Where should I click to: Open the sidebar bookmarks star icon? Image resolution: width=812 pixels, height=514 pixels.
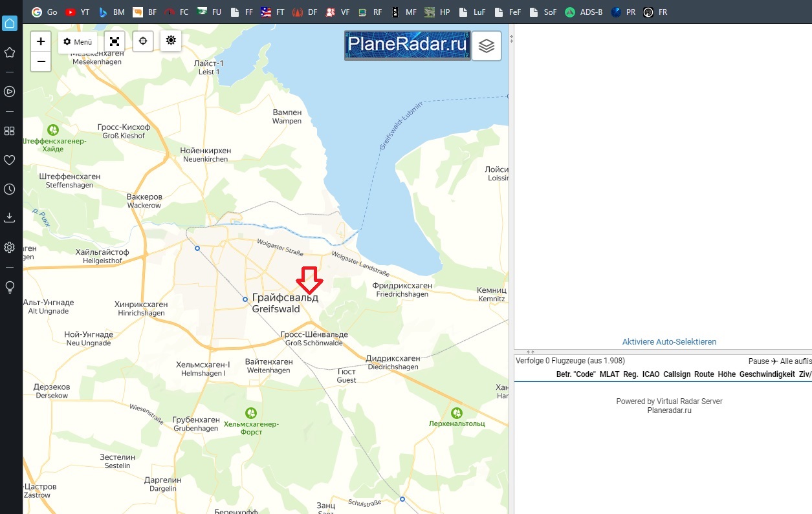click(x=10, y=52)
